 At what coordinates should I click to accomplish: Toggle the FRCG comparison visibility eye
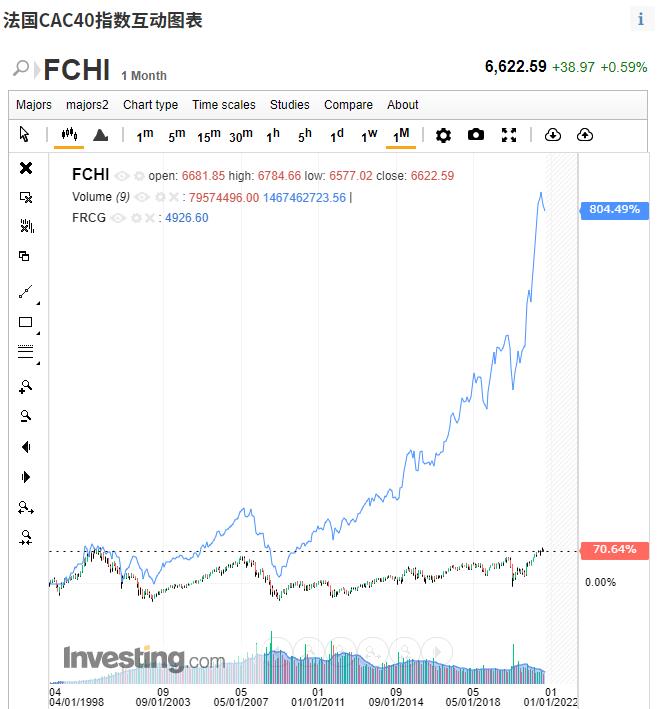117,218
